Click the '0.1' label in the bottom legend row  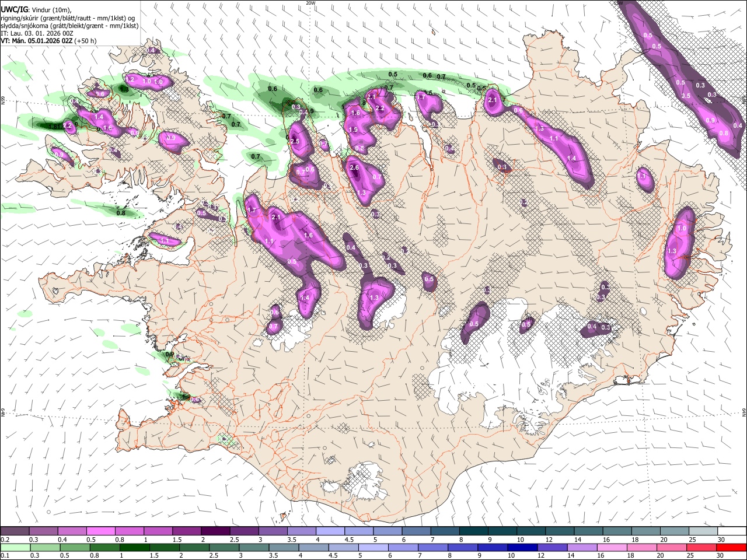coord(5,556)
